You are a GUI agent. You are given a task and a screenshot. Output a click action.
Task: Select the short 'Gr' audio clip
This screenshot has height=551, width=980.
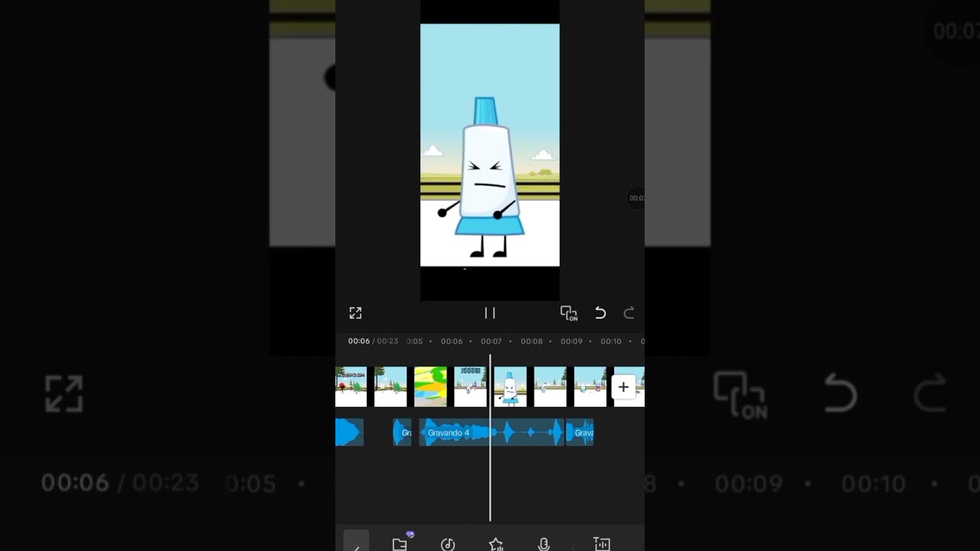[x=402, y=432]
